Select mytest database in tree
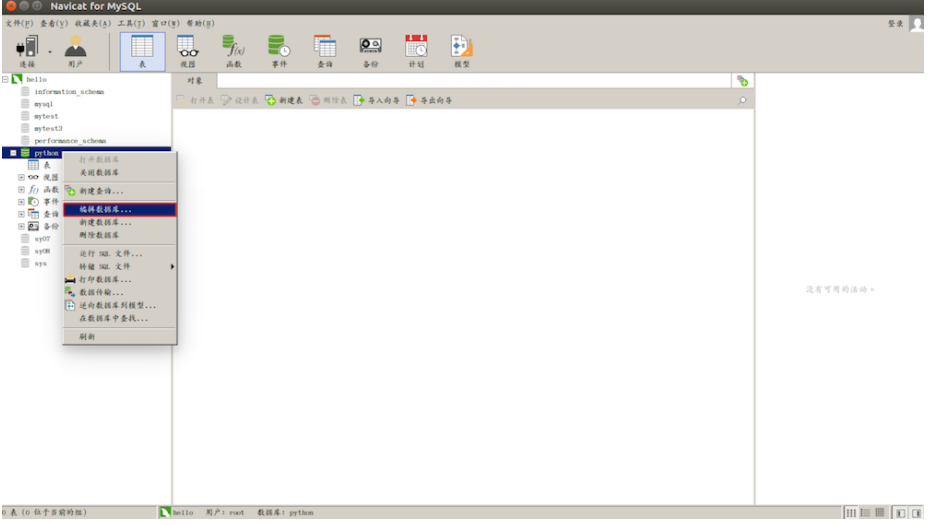Screen dimensions: 932x525 click(46, 116)
